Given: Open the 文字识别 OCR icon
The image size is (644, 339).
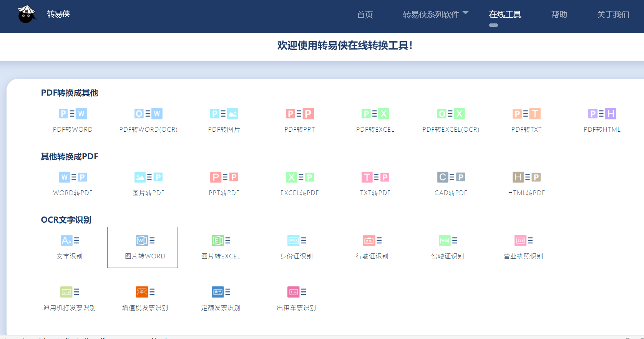Looking at the screenshot, I should 70,240.
